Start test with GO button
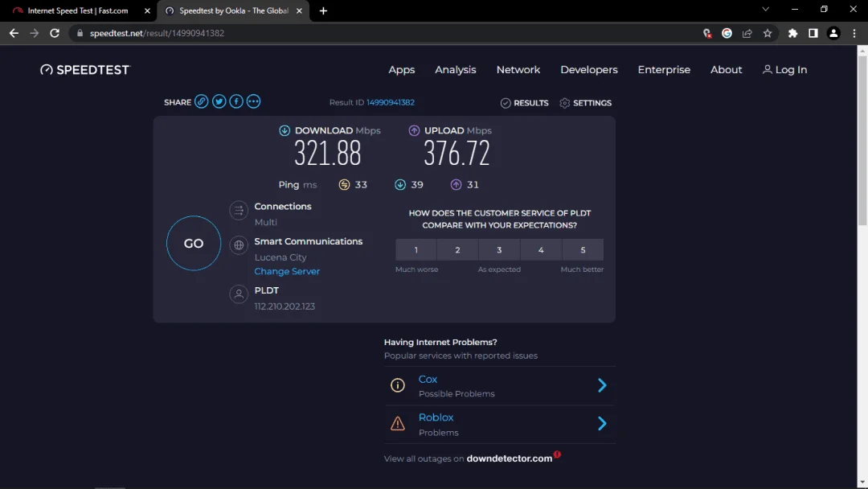The width and height of the screenshot is (868, 489). tap(194, 243)
